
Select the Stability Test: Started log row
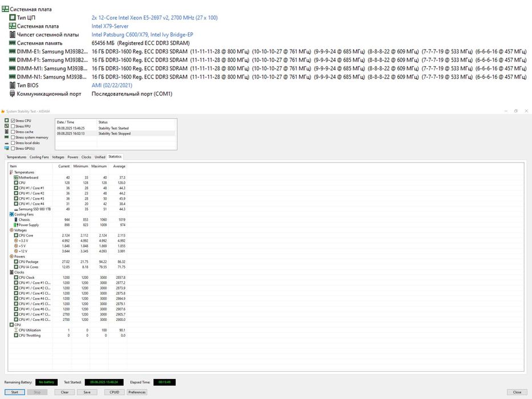116,128
